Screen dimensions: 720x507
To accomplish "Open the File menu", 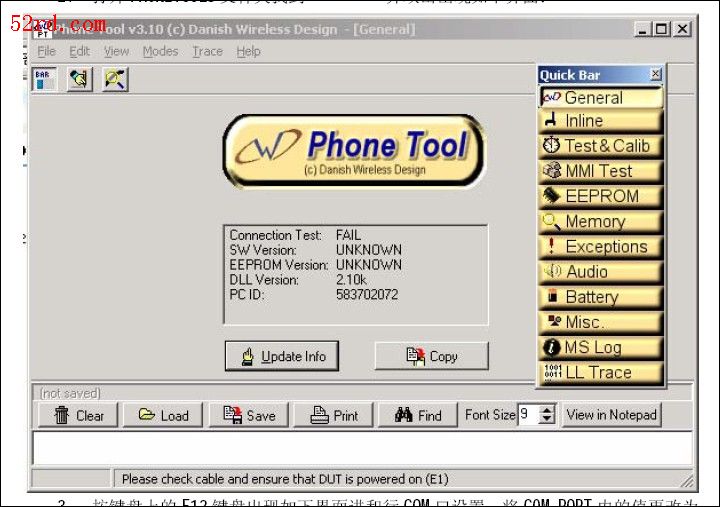I will coord(46,51).
